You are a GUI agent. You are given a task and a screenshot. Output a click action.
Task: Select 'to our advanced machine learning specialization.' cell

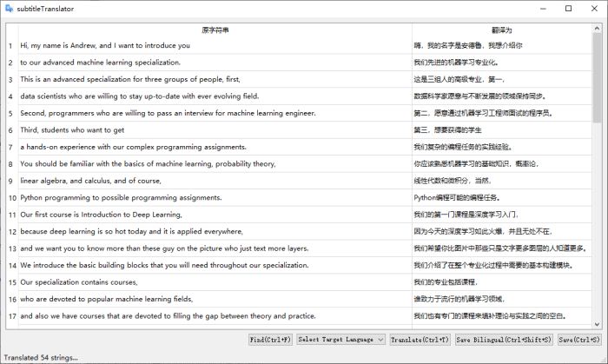215,63
